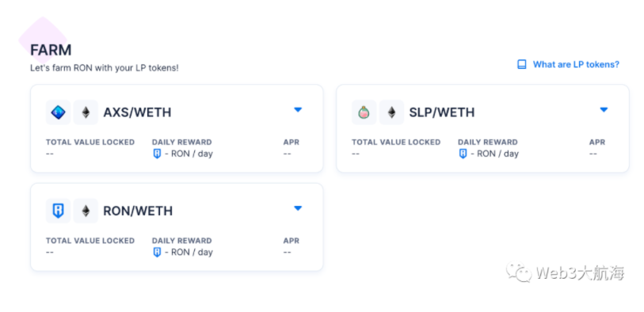Click the RON token icon in RON/WETH card
The width and height of the screenshot is (644, 312).
click(58, 211)
